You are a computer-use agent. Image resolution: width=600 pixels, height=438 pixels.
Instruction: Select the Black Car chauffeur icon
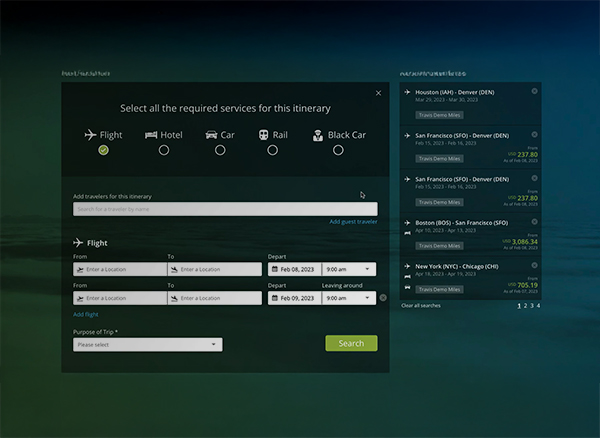coord(317,135)
